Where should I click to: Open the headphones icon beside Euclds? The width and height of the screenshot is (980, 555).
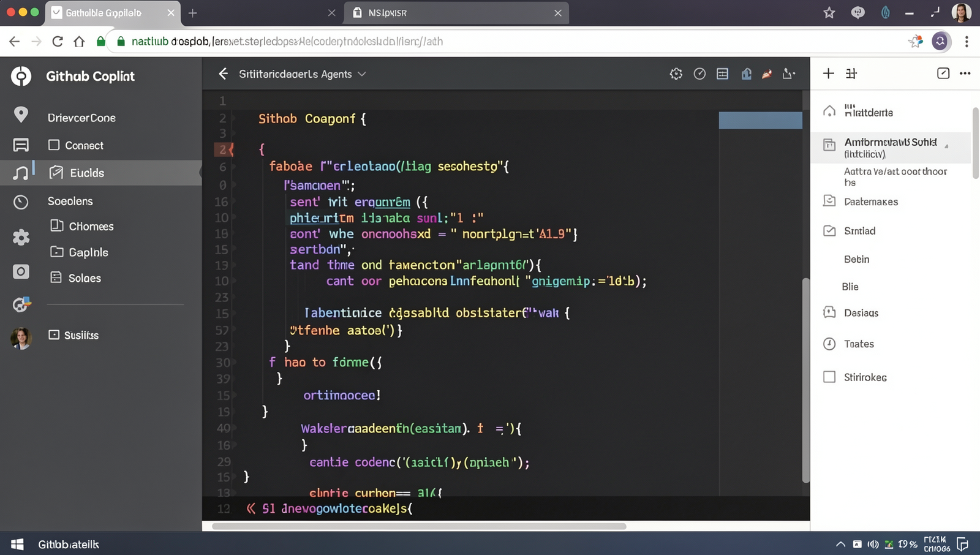[21, 173]
